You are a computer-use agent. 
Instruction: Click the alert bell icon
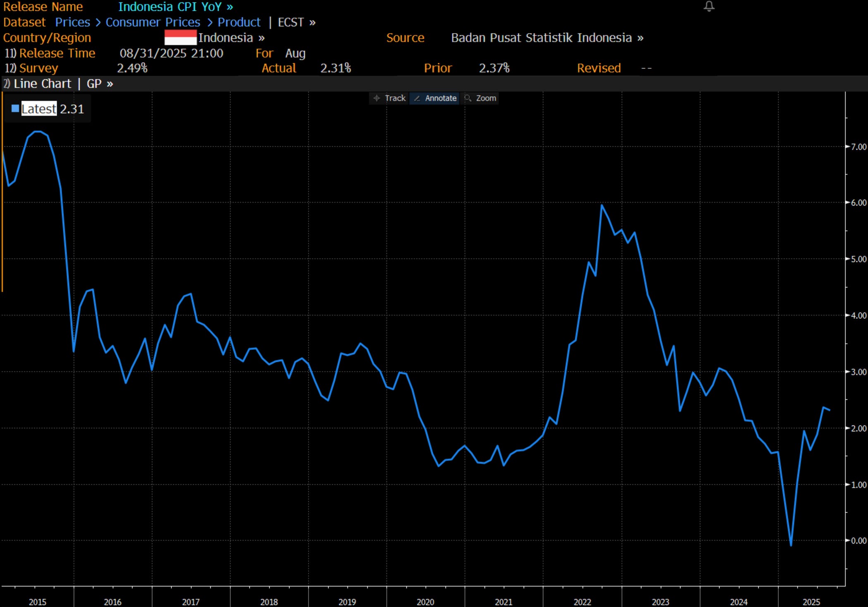(x=709, y=6)
